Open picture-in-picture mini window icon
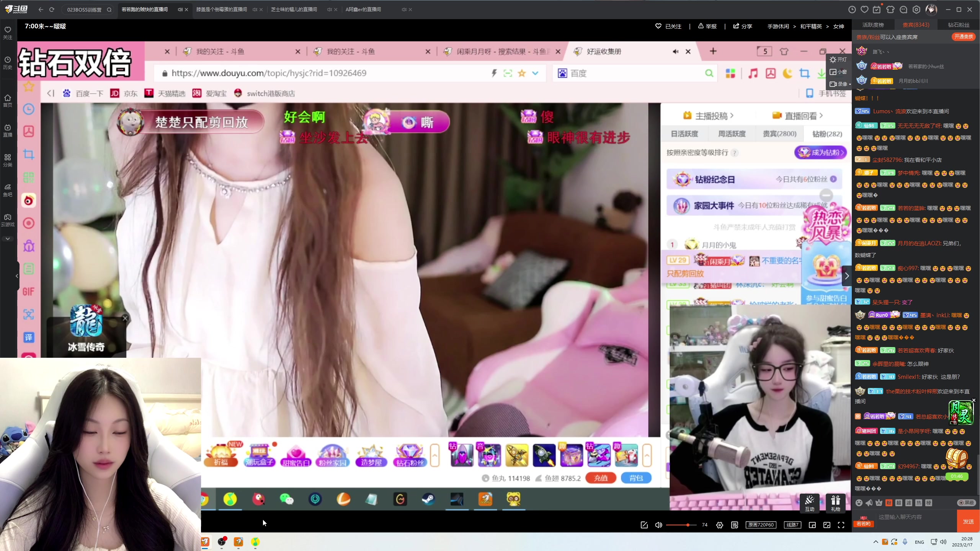Screen dimensions: 980x551 (812, 525)
